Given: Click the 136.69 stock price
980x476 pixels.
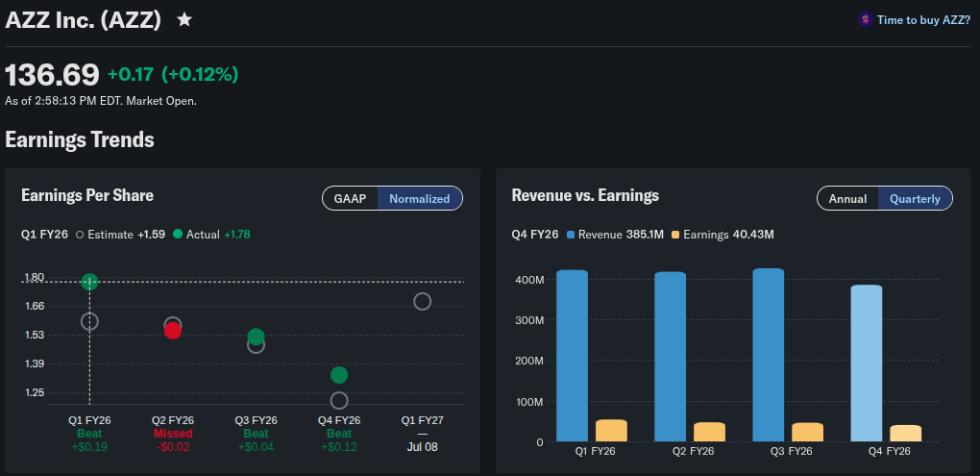Looking at the screenshot, I should (x=53, y=75).
